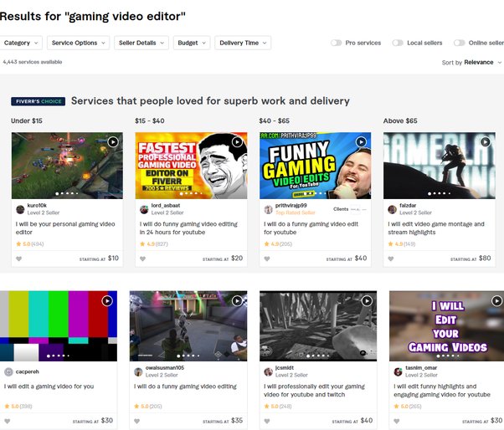Expand the Seller Details filter

pyautogui.click(x=141, y=43)
